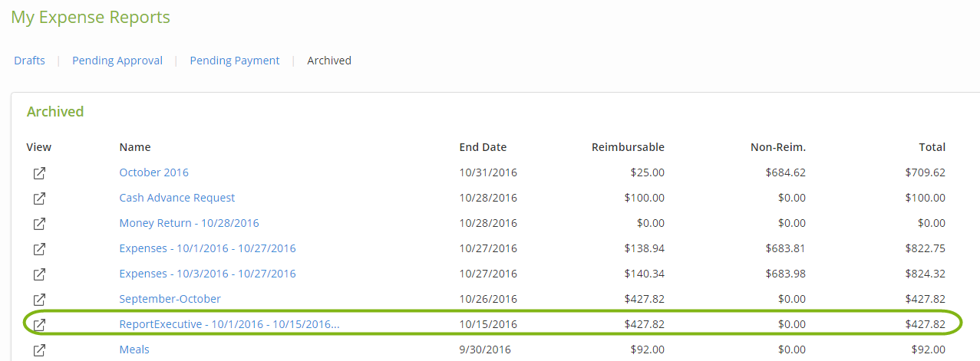Go to the Pending Approval tab

click(117, 61)
